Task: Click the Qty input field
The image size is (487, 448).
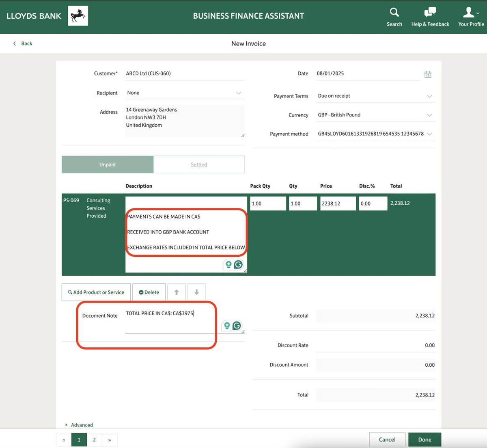Action: tap(303, 203)
